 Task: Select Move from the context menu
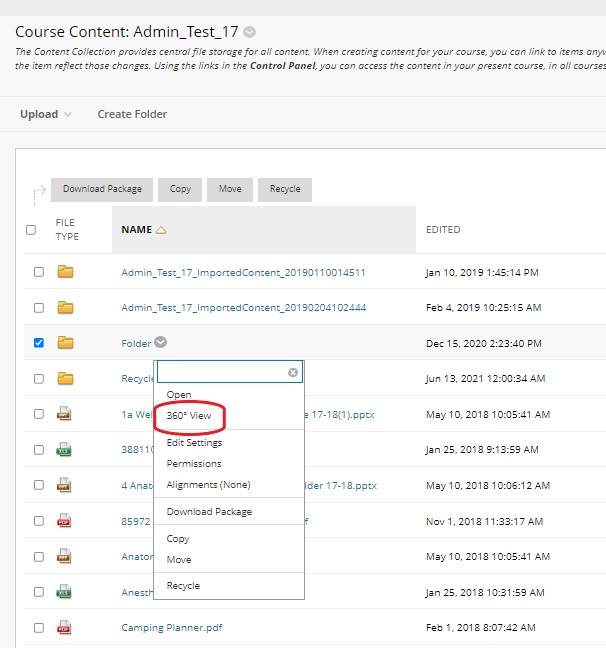[x=179, y=560]
